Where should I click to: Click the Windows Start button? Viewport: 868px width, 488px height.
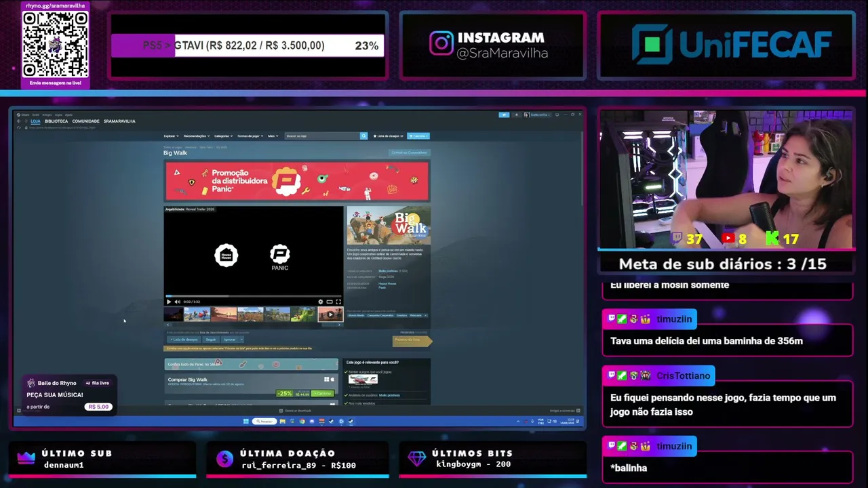pos(246,422)
